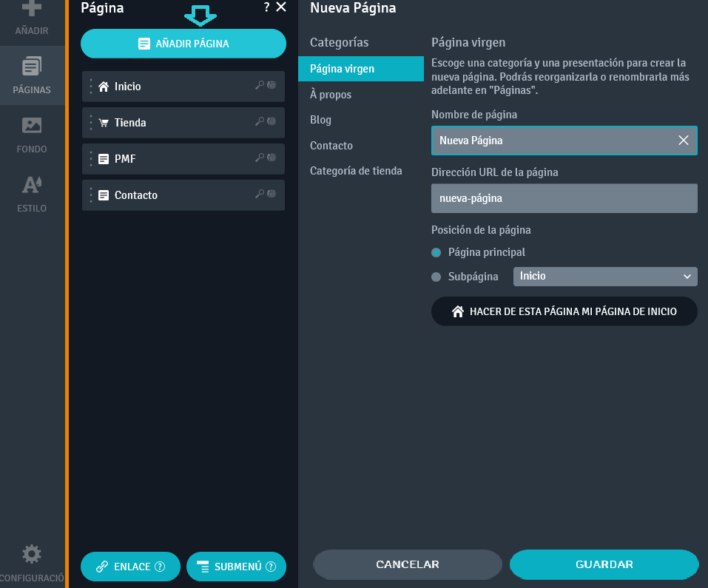Click the Dirección URL input field
708x588 pixels.
pos(564,198)
